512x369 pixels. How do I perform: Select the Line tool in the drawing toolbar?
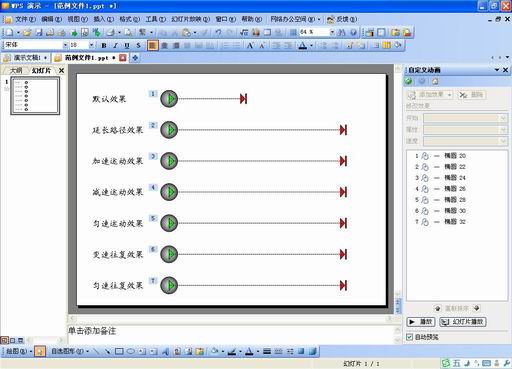click(x=96, y=351)
